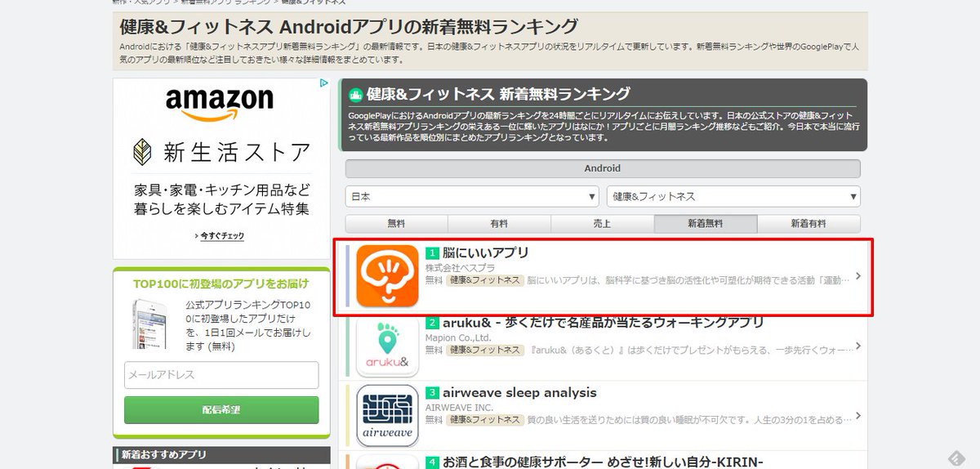
Task: Open the airweave sleep analysis app icon
Action: click(387, 415)
